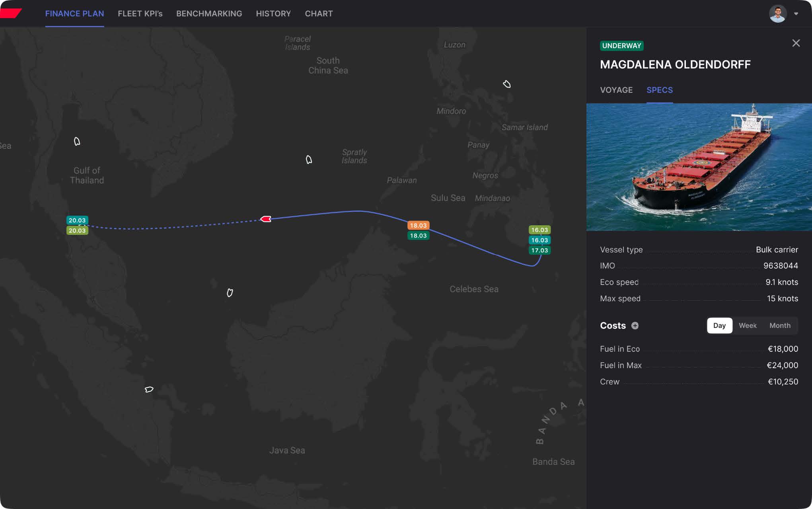Switch cost view to Month
The width and height of the screenshot is (812, 509).
pos(780,326)
